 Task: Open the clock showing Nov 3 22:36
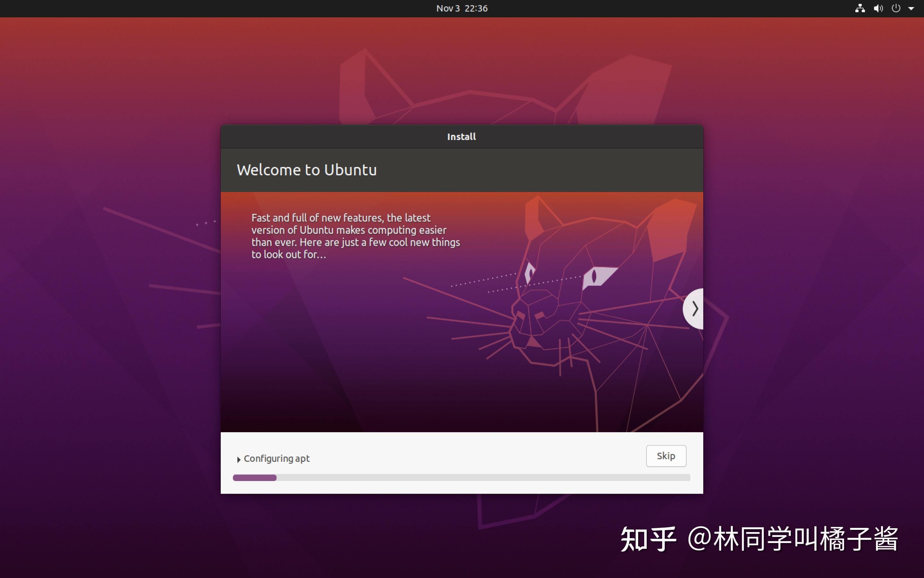[x=462, y=8]
